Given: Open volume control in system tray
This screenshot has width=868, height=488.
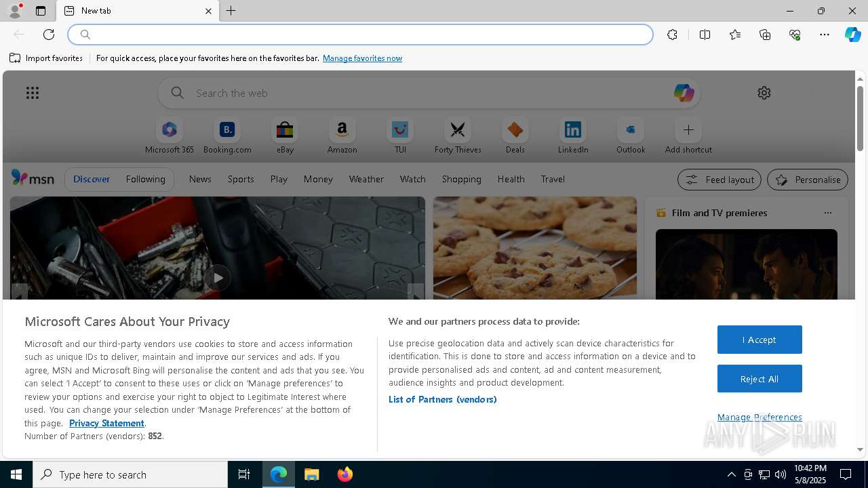Looking at the screenshot, I should (x=781, y=474).
